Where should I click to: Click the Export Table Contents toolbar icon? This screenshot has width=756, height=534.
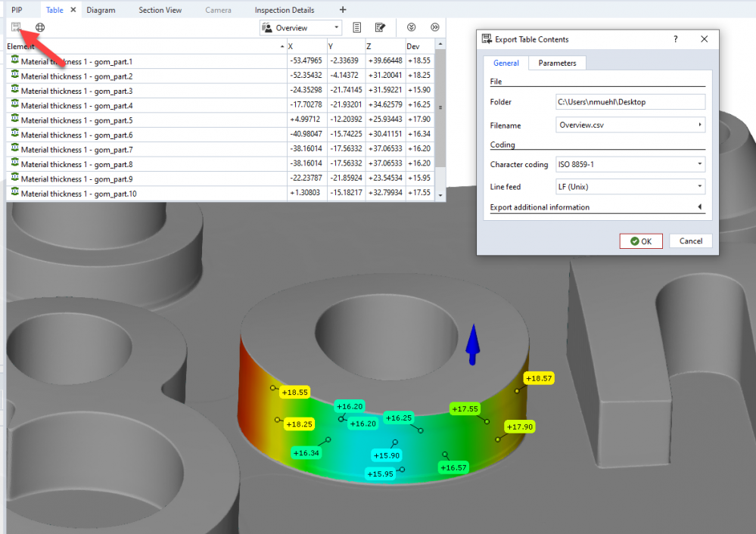(x=16, y=27)
